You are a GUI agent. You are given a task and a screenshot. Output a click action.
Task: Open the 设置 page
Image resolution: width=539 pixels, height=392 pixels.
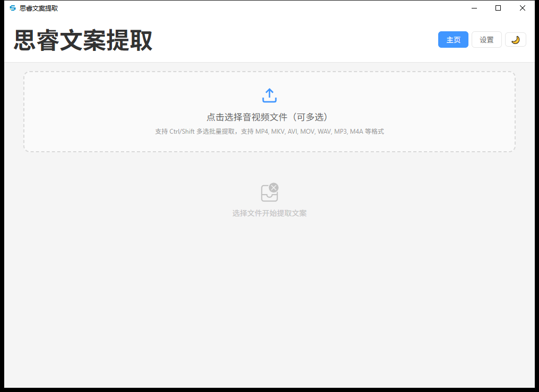click(486, 40)
